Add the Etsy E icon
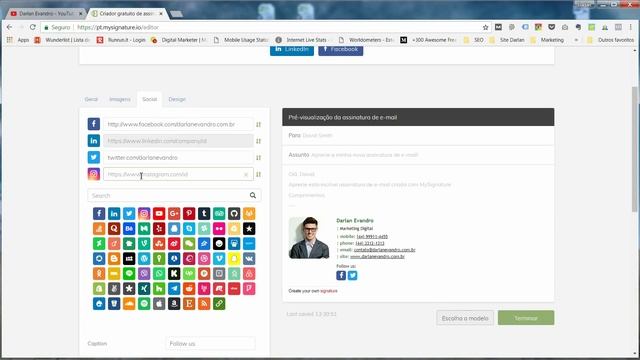The image size is (640, 360). (189, 304)
